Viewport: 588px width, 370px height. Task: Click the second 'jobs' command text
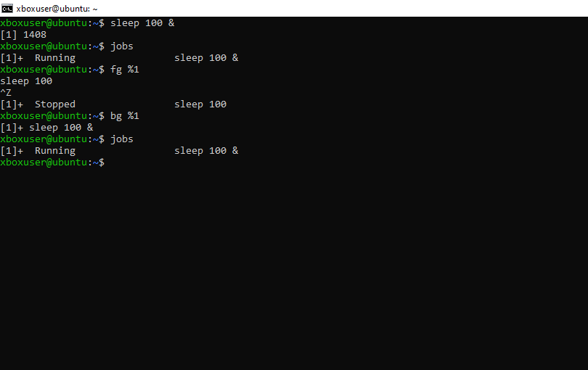[122, 139]
